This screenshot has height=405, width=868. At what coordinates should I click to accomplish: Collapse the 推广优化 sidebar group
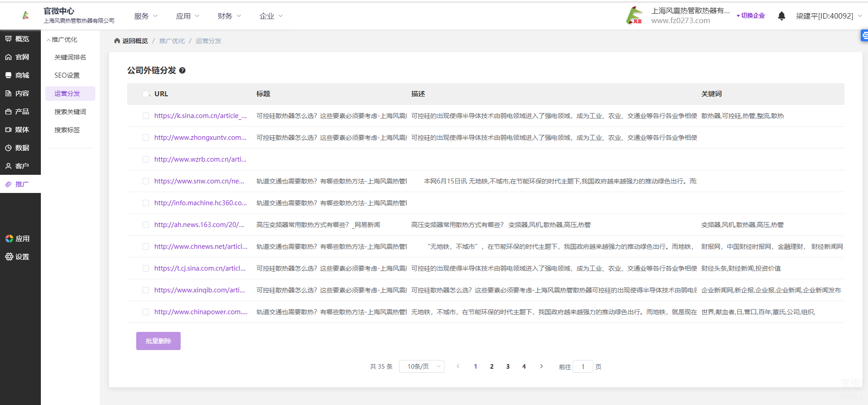point(62,40)
